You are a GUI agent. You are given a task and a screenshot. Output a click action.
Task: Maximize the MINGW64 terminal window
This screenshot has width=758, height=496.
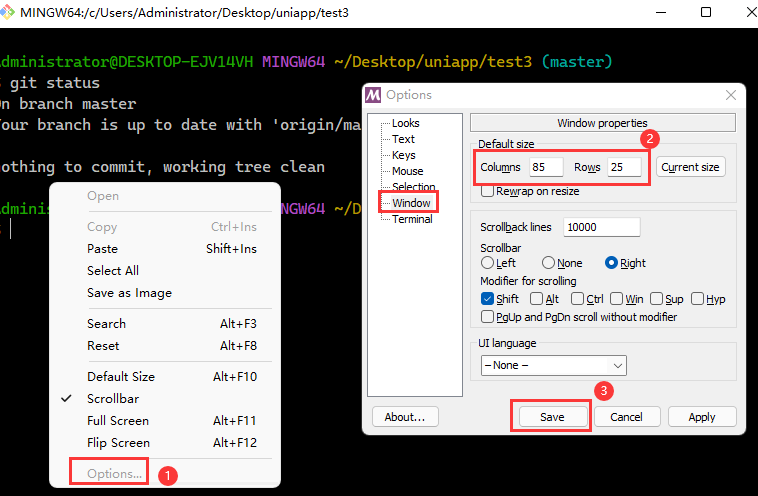[706, 12]
